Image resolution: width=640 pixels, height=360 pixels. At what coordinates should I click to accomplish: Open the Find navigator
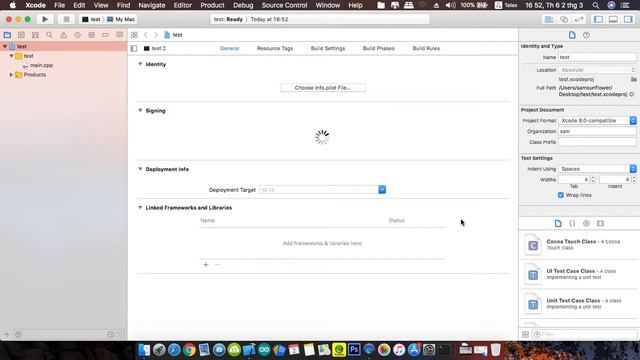click(49, 35)
